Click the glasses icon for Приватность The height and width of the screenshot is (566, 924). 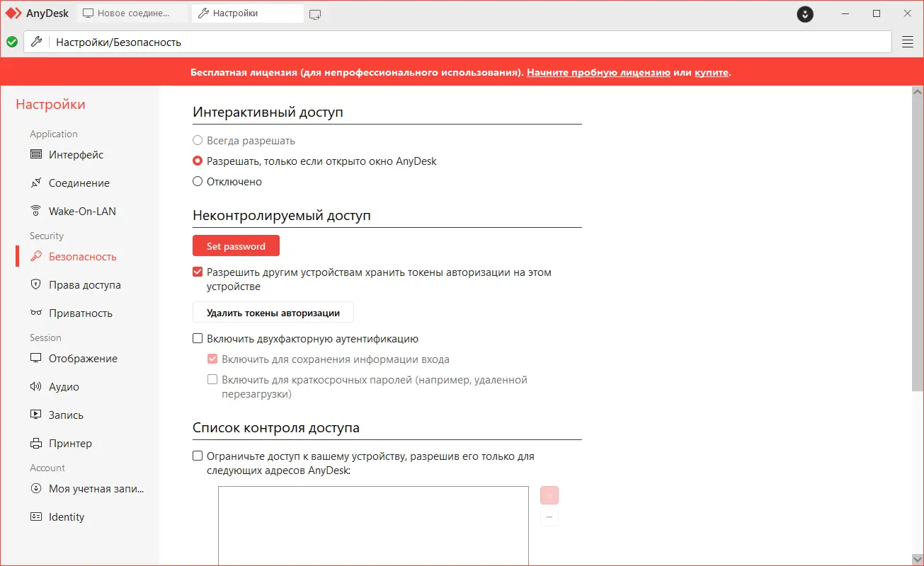click(x=36, y=313)
